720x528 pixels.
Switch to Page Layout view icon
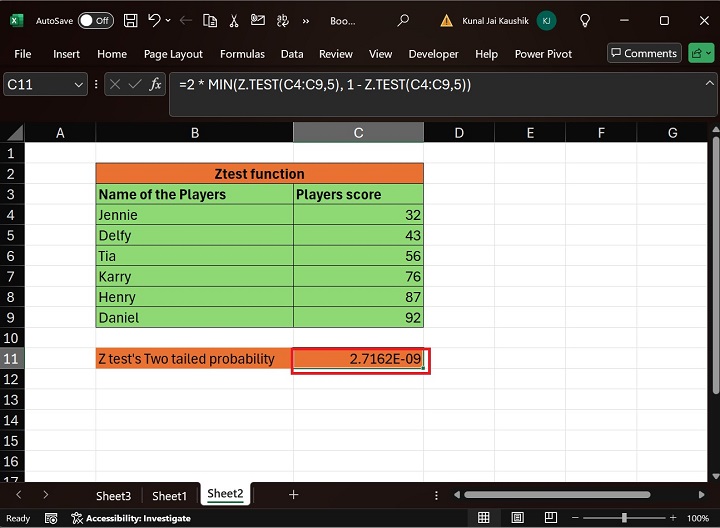pyautogui.click(x=517, y=518)
